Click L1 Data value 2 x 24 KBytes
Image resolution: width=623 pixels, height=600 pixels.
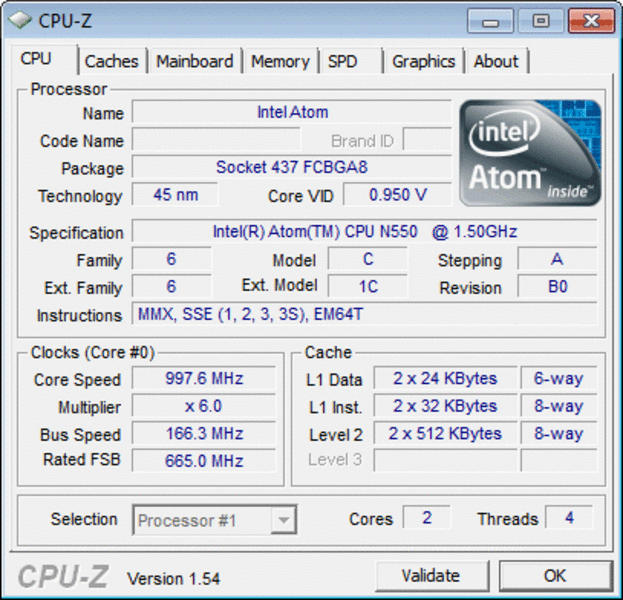(445, 378)
